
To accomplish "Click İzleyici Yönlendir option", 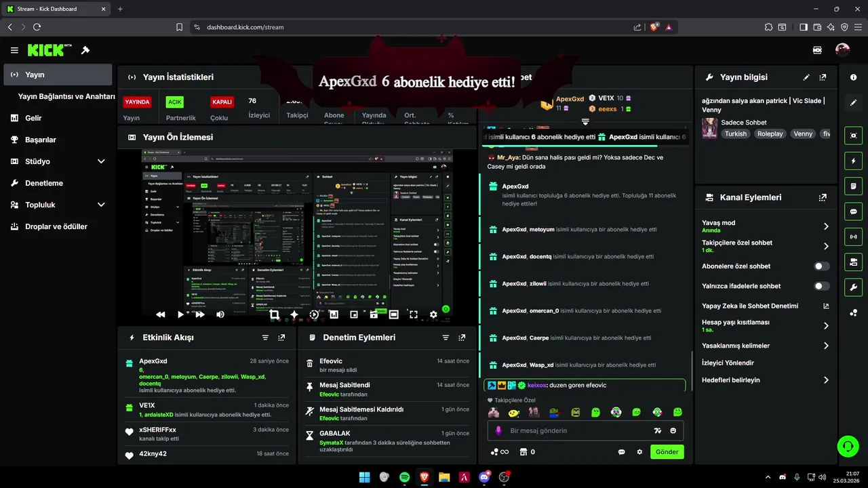I will pyautogui.click(x=728, y=363).
